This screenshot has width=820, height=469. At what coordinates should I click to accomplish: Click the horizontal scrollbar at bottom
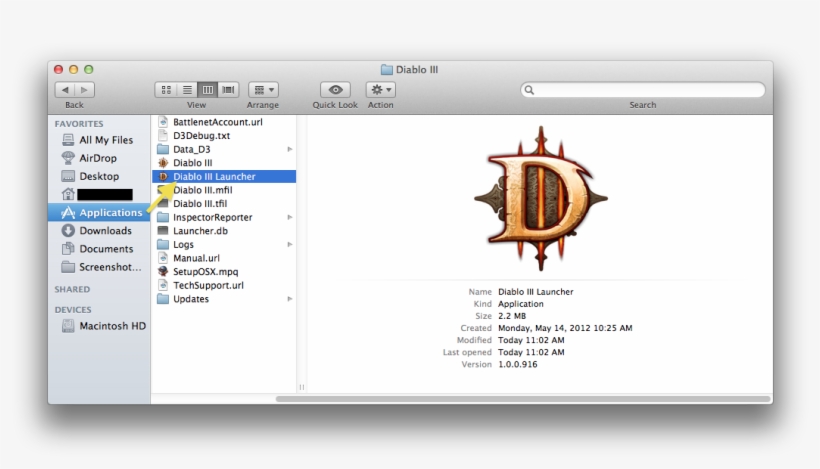[523, 399]
